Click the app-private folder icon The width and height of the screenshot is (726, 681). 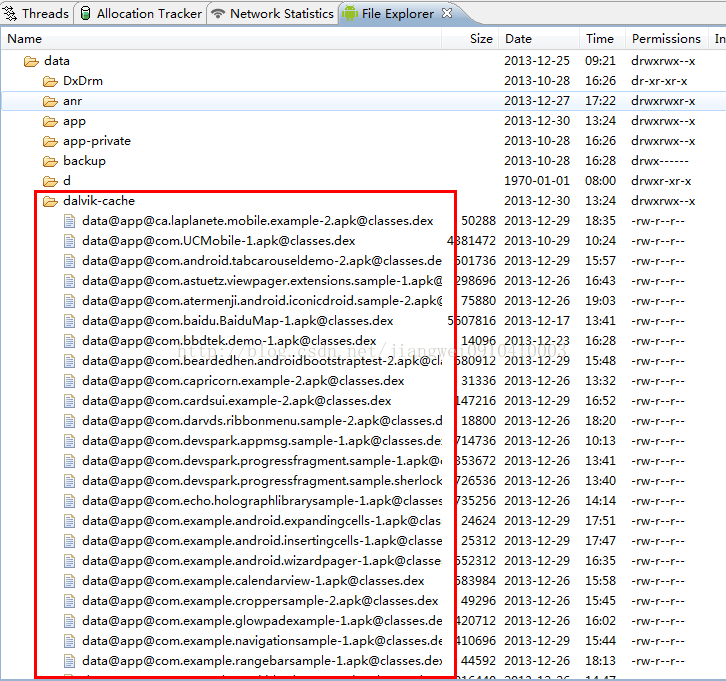point(50,141)
